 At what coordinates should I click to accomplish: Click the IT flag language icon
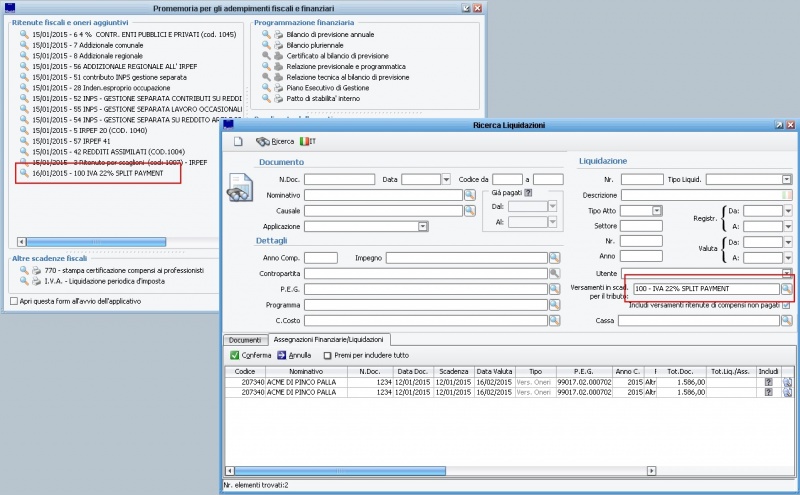tap(306, 142)
